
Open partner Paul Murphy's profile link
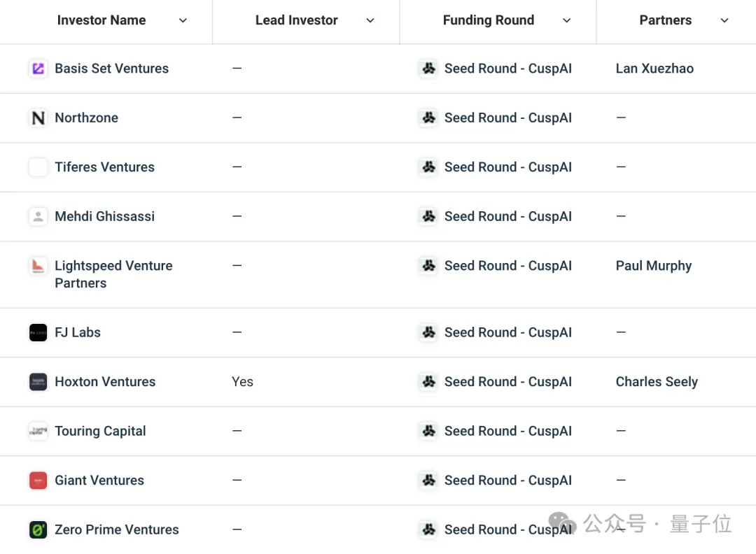point(653,266)
